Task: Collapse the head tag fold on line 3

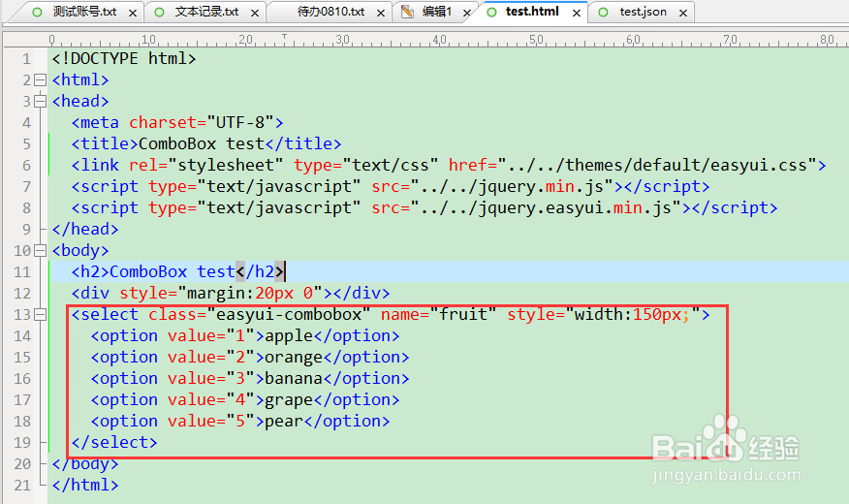Action: [40, 101]
